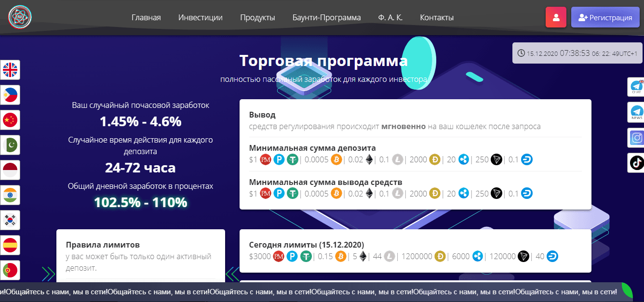Click Perfect Money icon in today's limits row

click(279, 257)
